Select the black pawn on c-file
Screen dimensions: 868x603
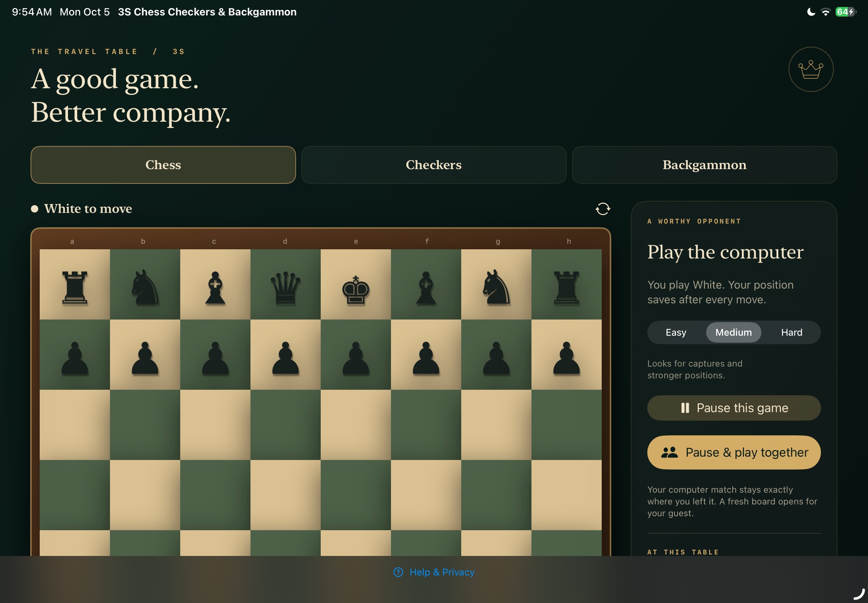coord(215,358)
